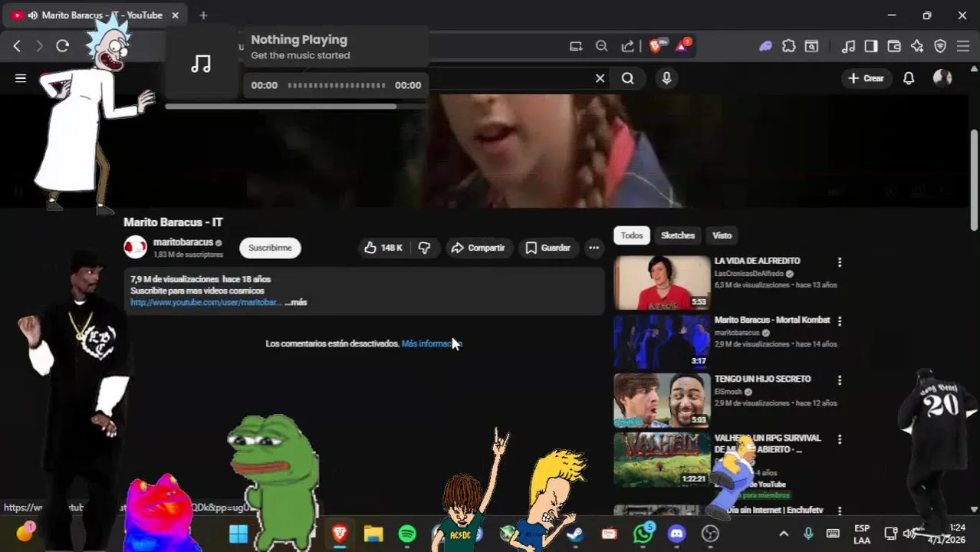The image size is (980, 552).
Task: Click the YouTube page vertical scrollbar
Action: point(974,180)
